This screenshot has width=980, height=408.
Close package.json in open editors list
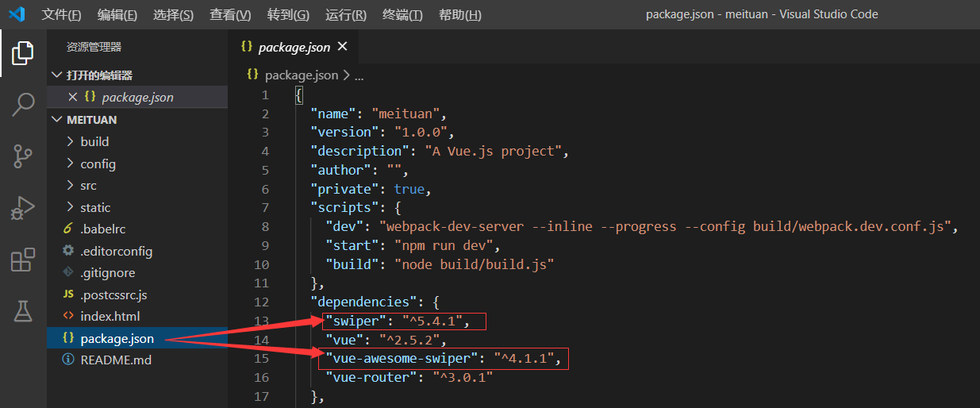(x=72, y=97)
